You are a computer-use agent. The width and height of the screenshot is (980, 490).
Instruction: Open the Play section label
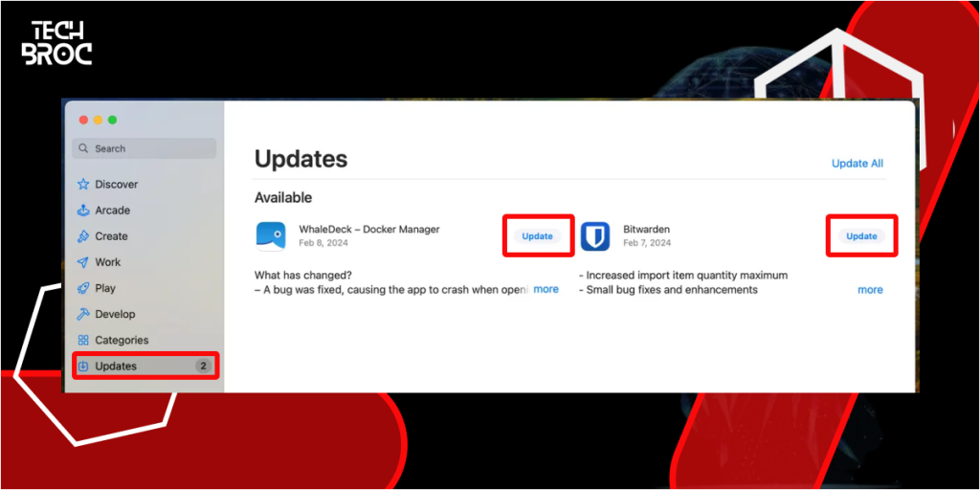click(x=105, y=288)
